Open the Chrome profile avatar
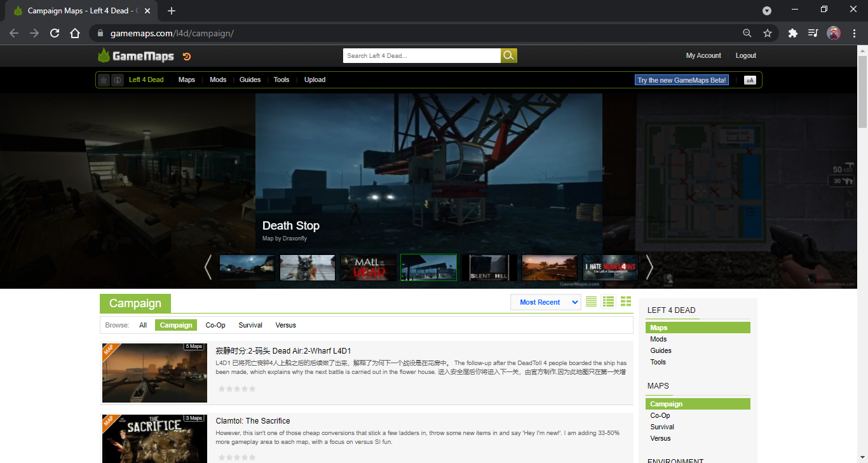868x463 pixels. point(834,33)
